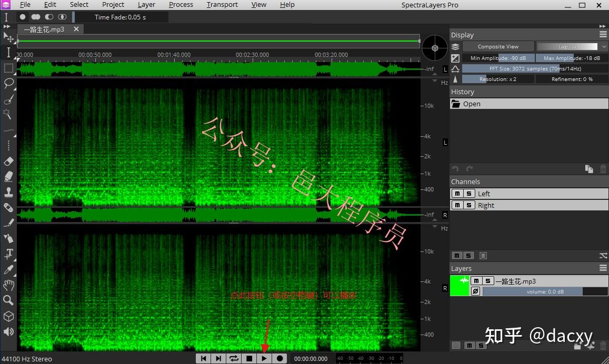
Task: Click the Stop transport button
Action: pyautogui.click(x=249, y=359)
